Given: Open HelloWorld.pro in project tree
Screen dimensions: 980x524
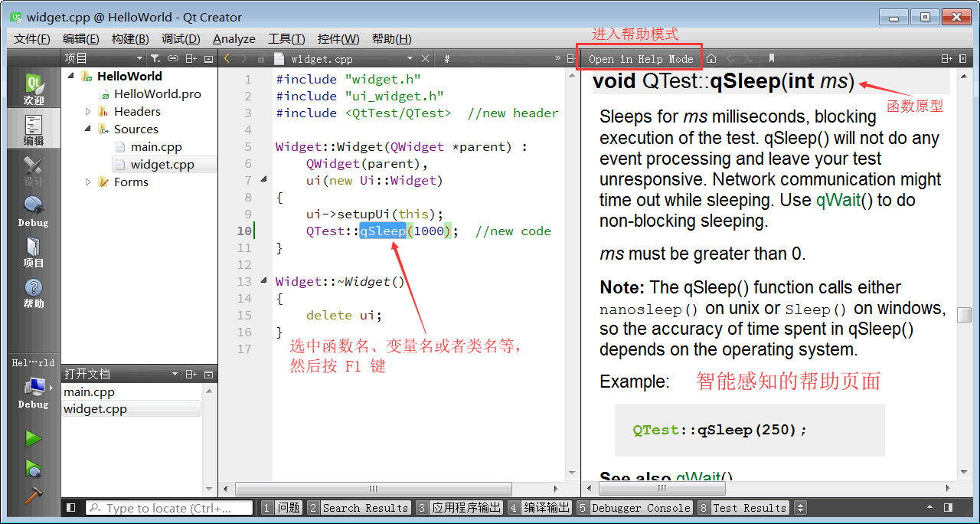Looking at the screenshot, I should 157,93.
